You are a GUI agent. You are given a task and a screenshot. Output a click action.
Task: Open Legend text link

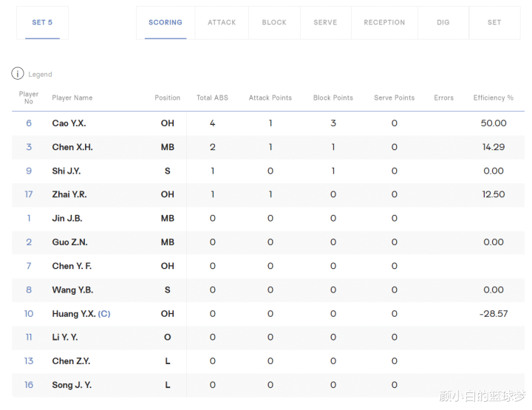click(x=40, y=75)
